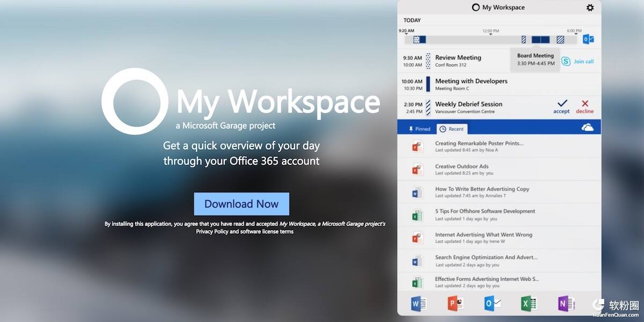Switch to the Pinned tab
The image size is (644, 322).
point(419,129)
